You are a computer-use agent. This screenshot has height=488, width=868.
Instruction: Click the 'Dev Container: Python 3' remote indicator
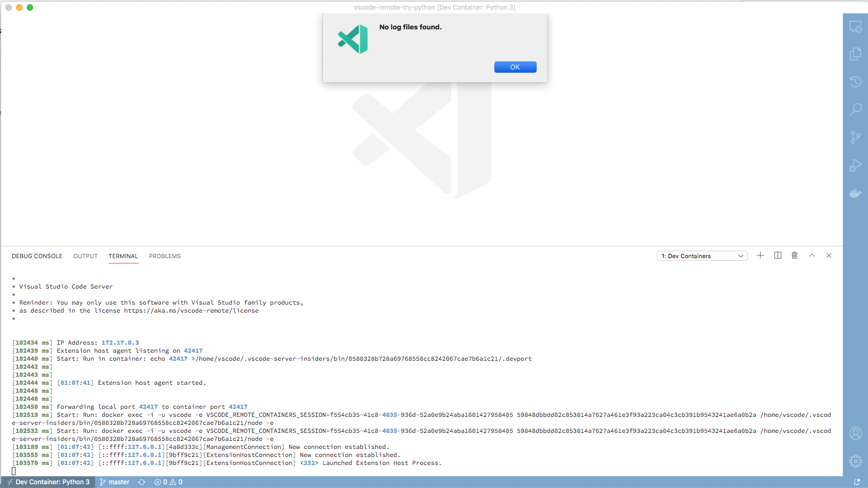click(x=48, y=482)
